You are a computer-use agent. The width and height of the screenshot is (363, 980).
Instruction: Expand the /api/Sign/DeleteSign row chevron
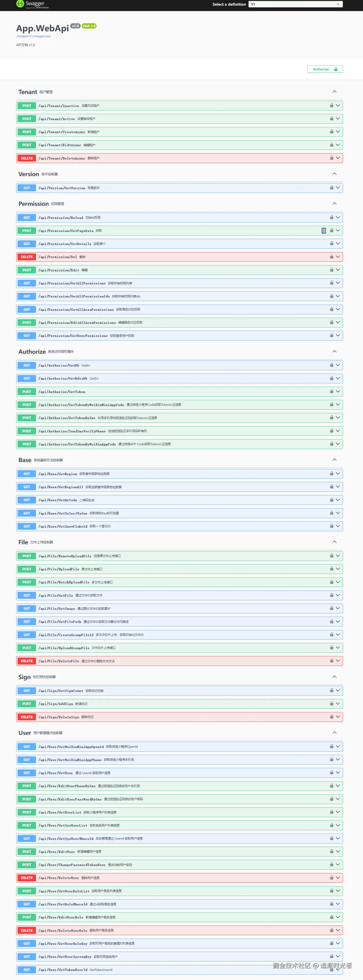tap(337, 717)
